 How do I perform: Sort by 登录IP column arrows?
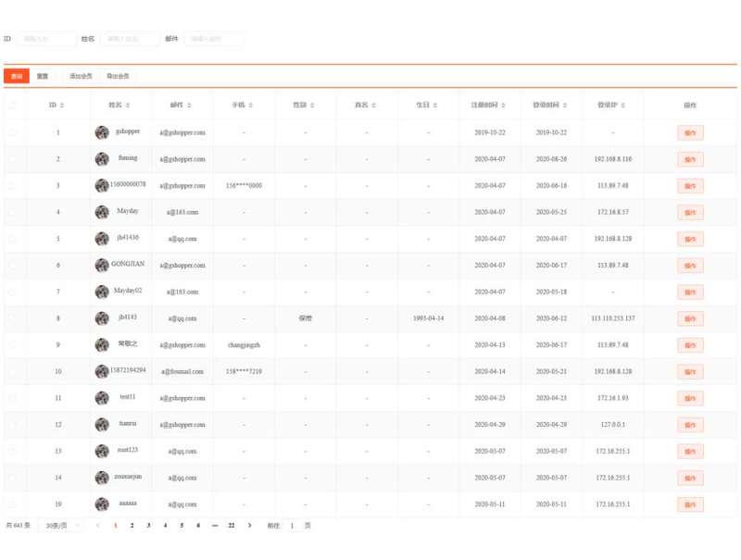pyautogui.click(x=623, y=106)
